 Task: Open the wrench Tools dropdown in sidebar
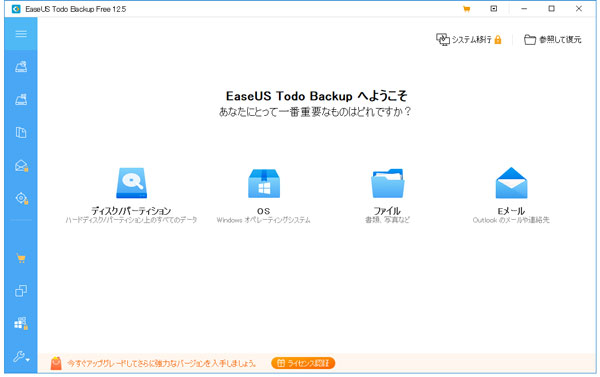coord(21,357)
